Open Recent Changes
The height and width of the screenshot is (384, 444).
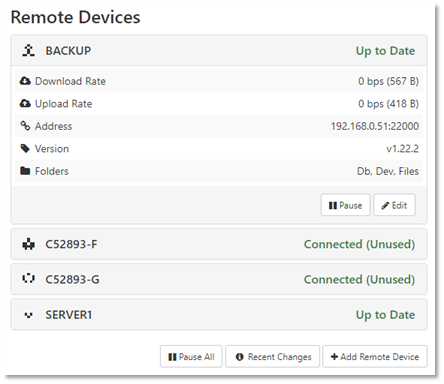273,357
